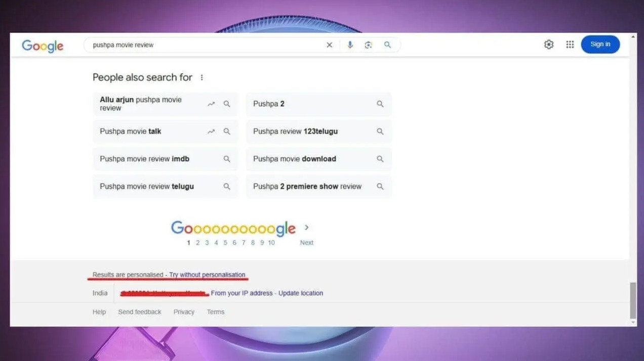Select Pushpa review 123telugu suggestion
This screenshot has width=644, height=361.
click(318, 131)
